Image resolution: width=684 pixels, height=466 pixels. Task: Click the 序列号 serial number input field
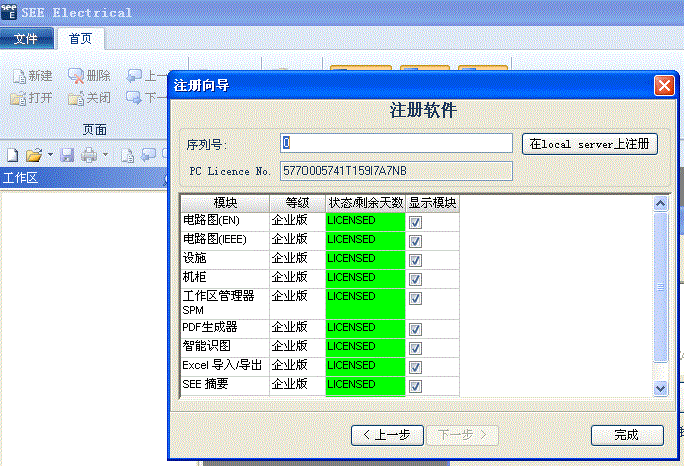pyautogui.click(x=396, y=143)
